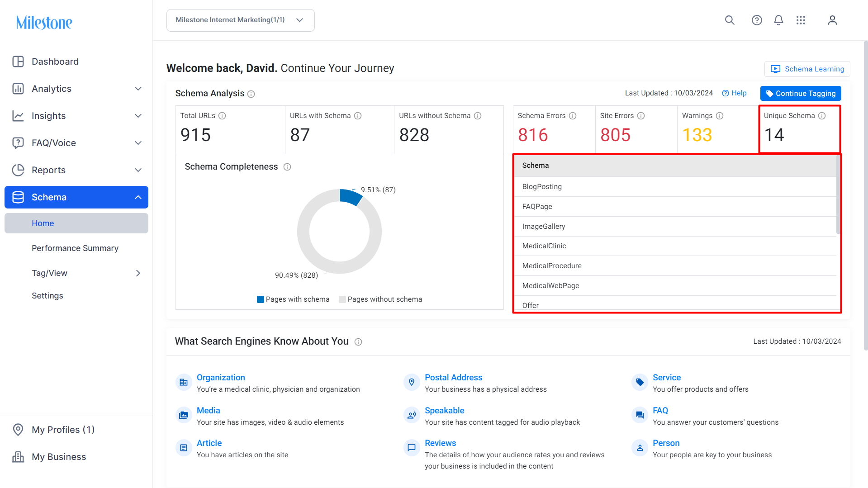The height and width of the screenshot is (488, 868).
Task: Show info icon beside Unique Schema
Action: click(x=822, y=116)
